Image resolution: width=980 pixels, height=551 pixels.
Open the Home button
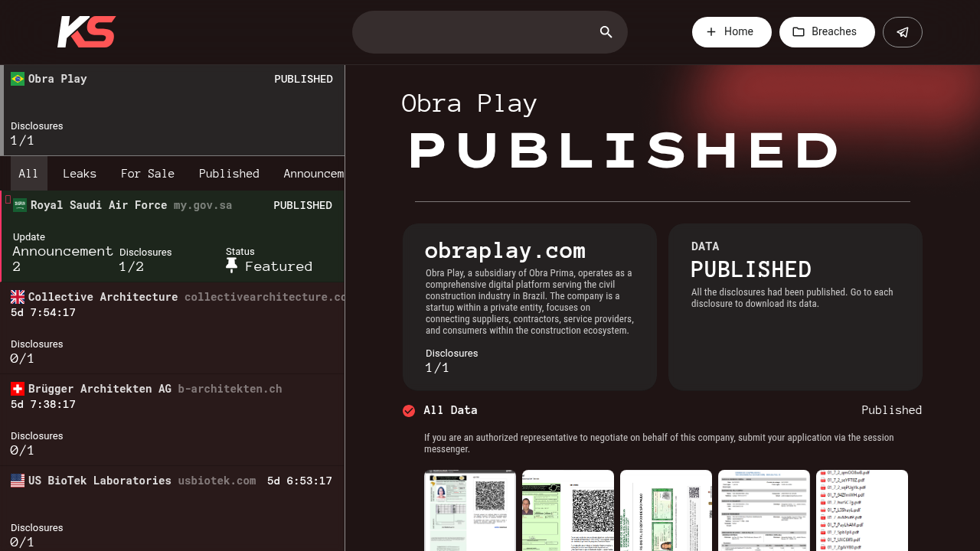tap(732, 32)
